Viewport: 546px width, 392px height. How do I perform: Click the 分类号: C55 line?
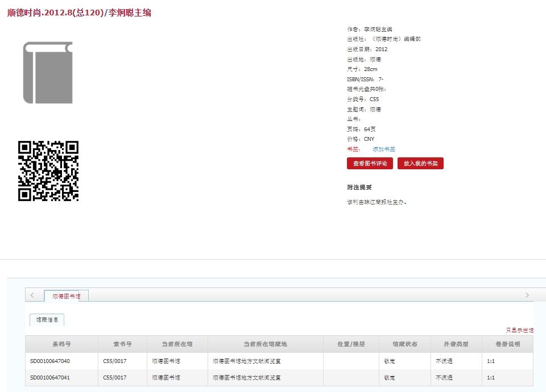(363, 99)
